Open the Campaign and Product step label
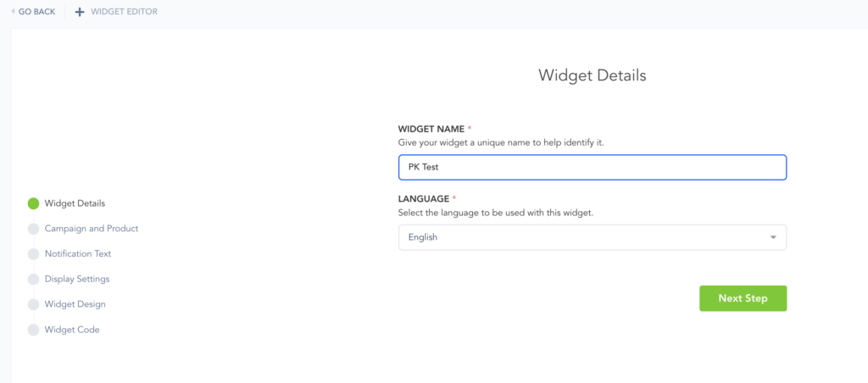The width and height of the screenshot is (868, 383). [x=92, y=229]
